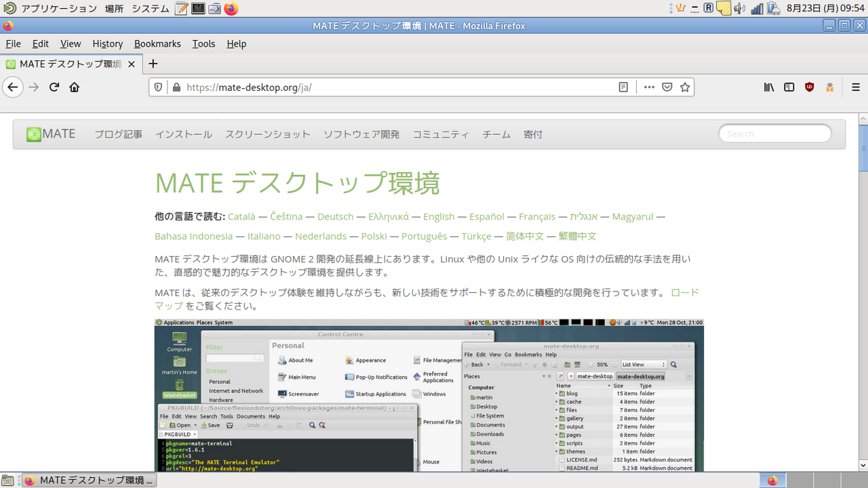
Task: Click the orange extension icon in toolbar
Action: tap(829, 87)
